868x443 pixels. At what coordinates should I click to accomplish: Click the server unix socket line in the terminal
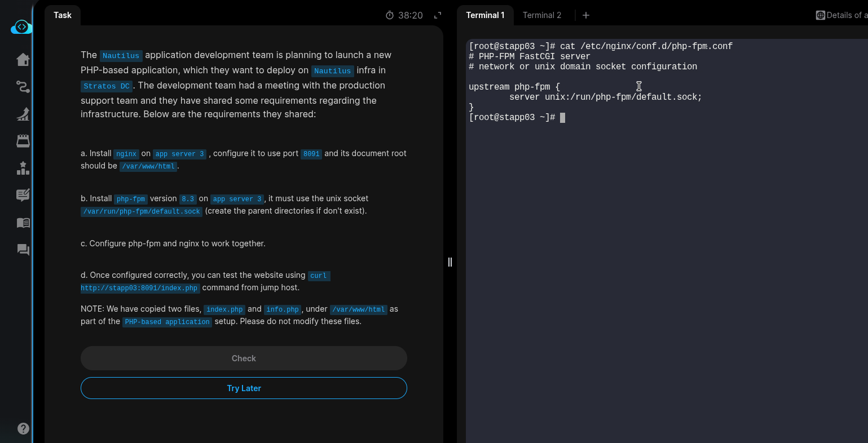pos(606,97)
